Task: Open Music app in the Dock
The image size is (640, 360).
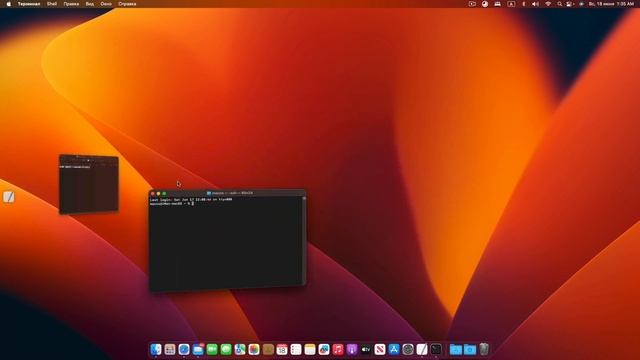Action: point(338,349)
